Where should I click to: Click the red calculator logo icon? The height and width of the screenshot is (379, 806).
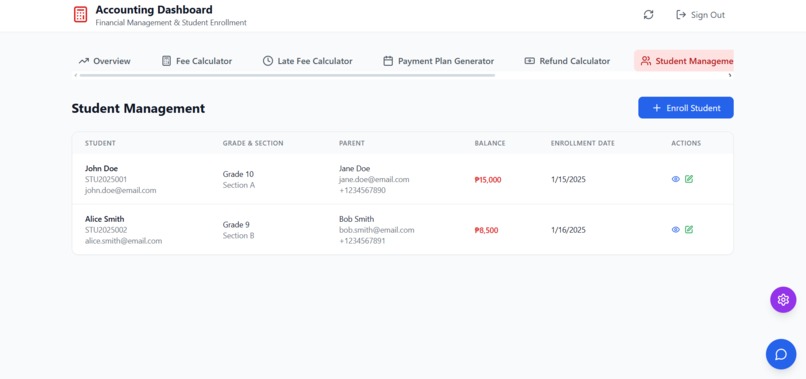pyautogui.click(x=80, y=14)
